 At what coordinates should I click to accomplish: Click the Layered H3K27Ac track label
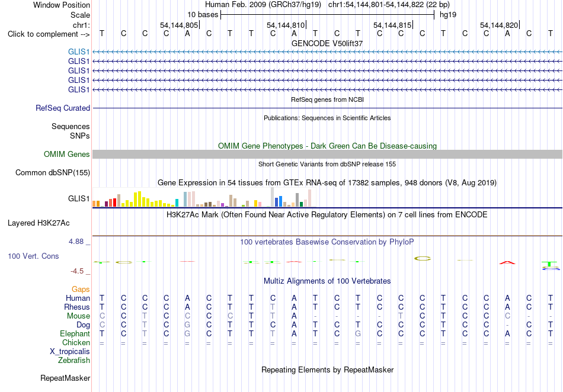click(x=39, y=223)
